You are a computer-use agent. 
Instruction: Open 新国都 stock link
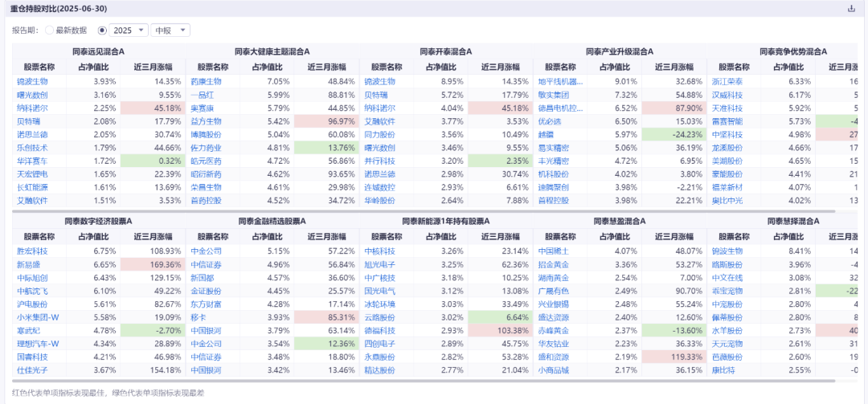click(202, 278)
